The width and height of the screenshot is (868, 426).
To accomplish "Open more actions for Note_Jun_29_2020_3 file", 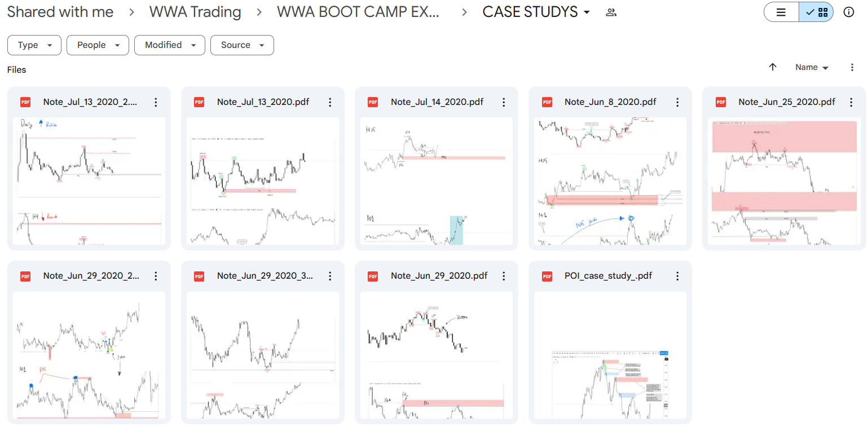I will pyautogui.click(x=330, y=276).
